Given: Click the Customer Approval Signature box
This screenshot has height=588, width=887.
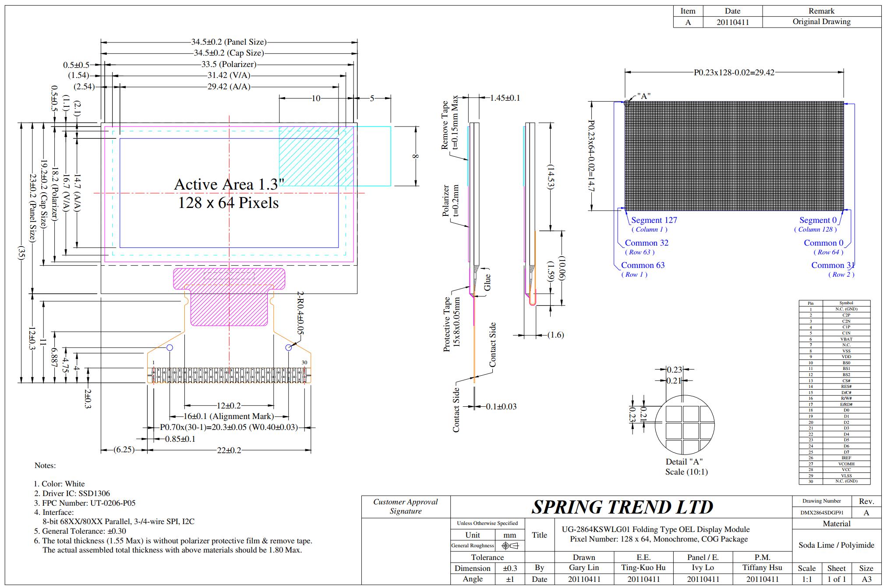Looking at the screenshot, I should coord(405,507).
